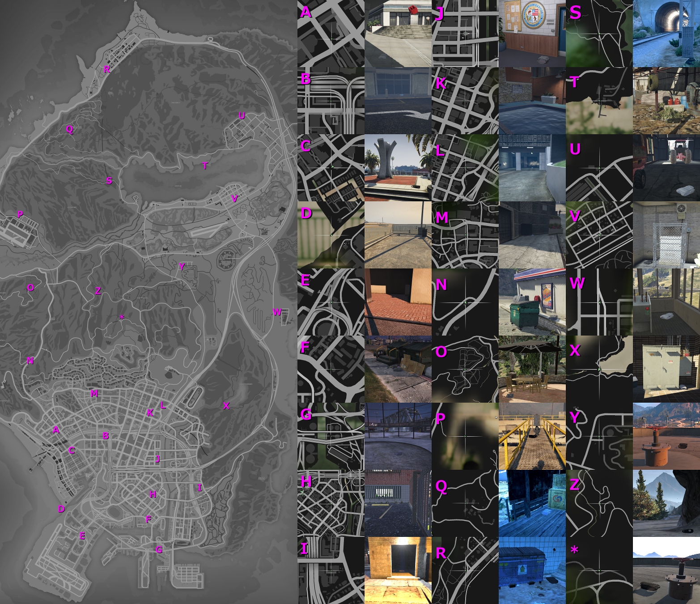This screenshot has width=700, height=604.
Task: Click the D marker on the left map
Action: point(61,509)
